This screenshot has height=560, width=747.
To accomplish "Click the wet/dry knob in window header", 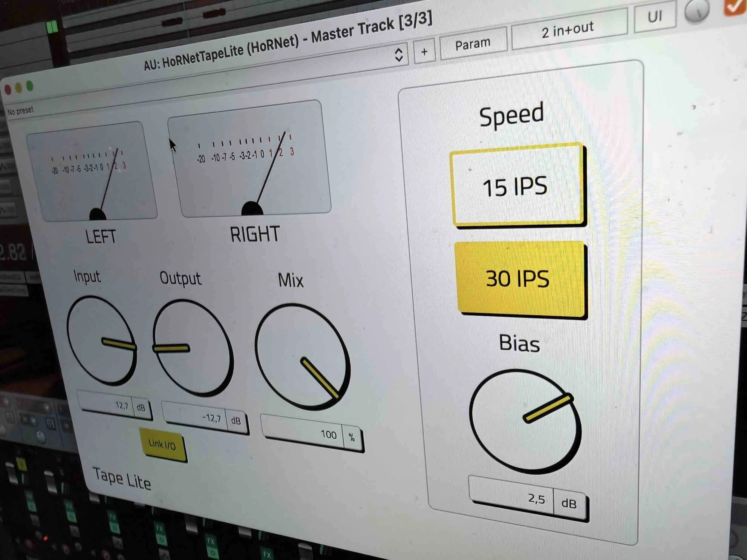I will pos(696,11).
